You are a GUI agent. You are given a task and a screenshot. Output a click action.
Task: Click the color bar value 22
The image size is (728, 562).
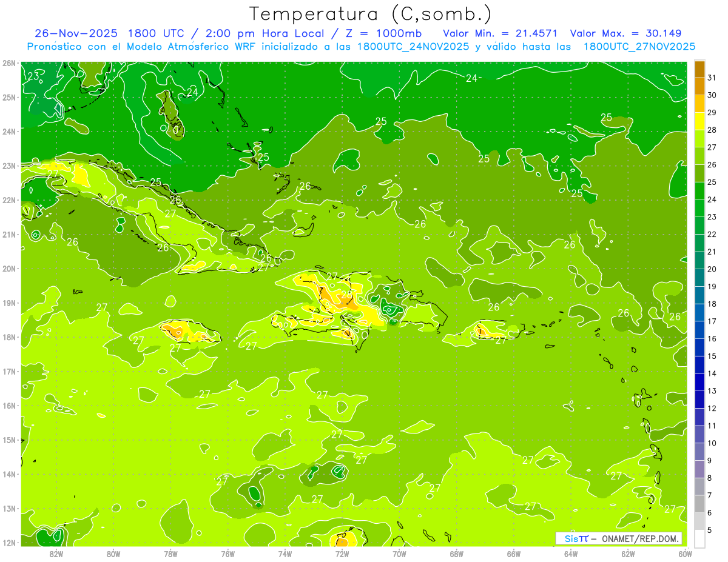(712, 234)
